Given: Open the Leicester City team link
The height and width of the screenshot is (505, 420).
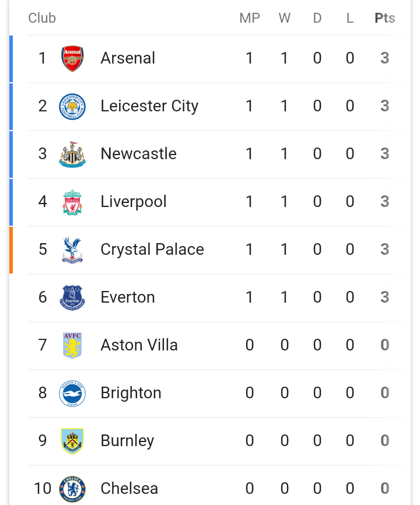Looking at the screenshot, I should pos(149,106).
